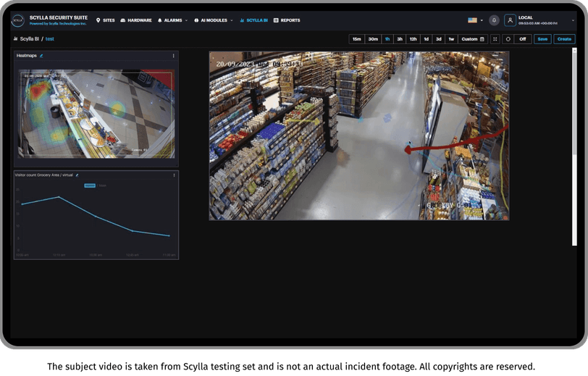Image resolution: width=588 pixels, height=376 pixels.
Task: Open the Heatmaps widget kebab menu
Action: point(173,56)
